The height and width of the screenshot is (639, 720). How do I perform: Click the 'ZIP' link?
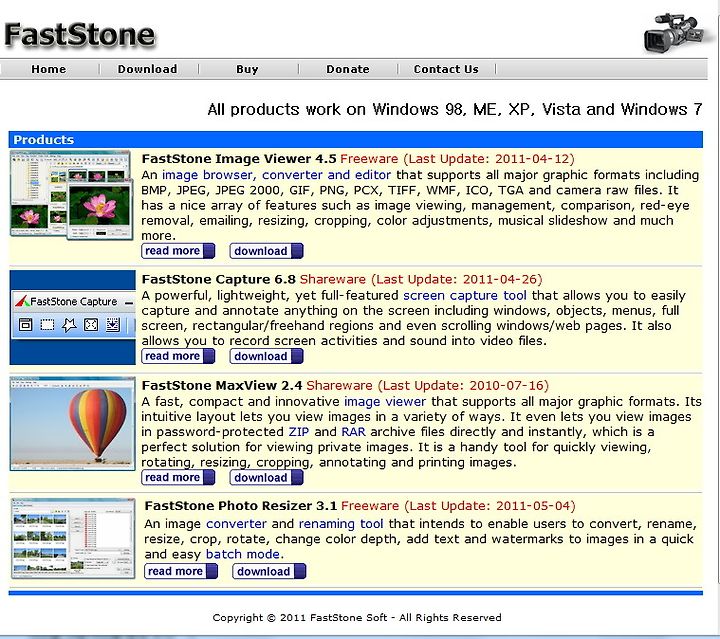point(298,432)
